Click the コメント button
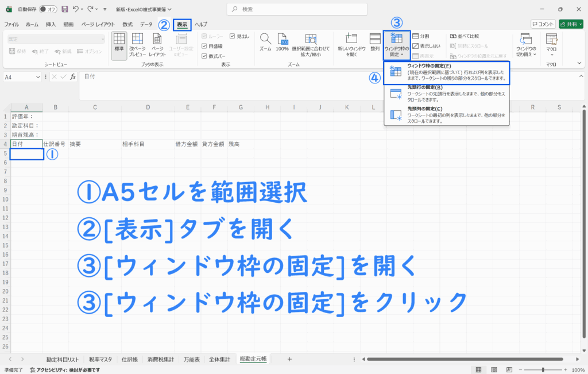The image size is (588, 374). pyautogui.click(x=543, y=24)
